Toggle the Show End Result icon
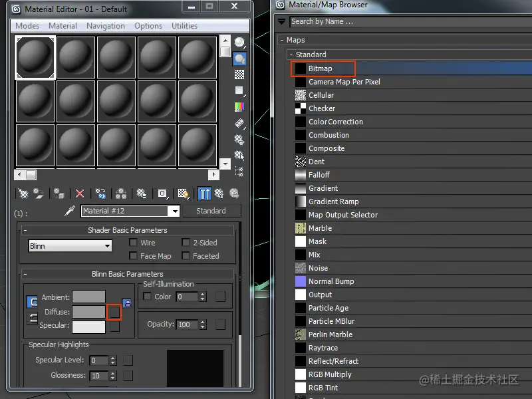Viewport: 532px width, 399px height. 204,194
